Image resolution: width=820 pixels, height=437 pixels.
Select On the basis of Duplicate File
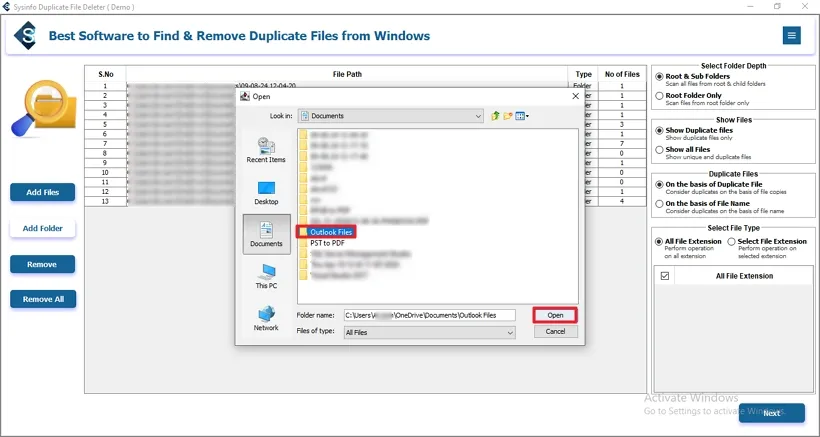pos(659,185)
